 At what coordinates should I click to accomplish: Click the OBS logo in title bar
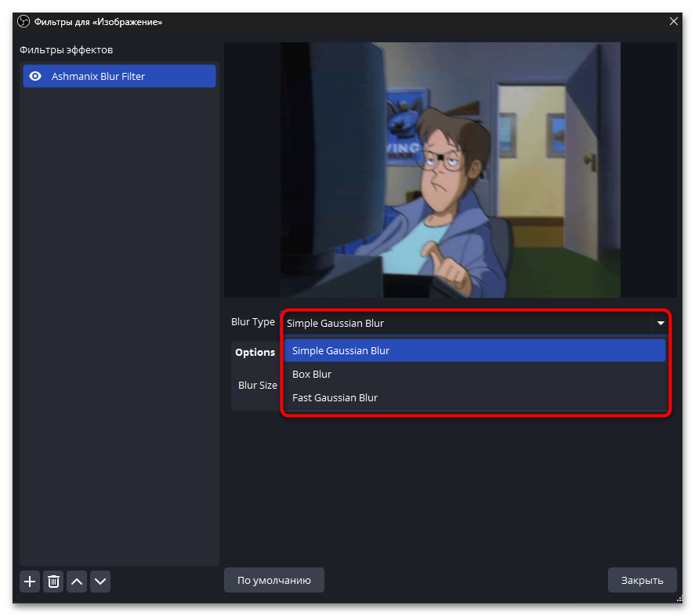[x=24, y=21]
